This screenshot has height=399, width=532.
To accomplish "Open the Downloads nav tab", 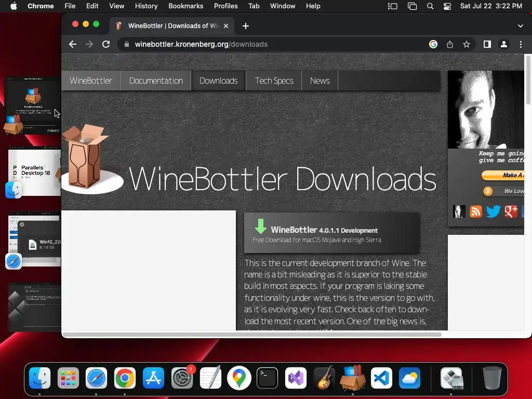I will 219,81.
